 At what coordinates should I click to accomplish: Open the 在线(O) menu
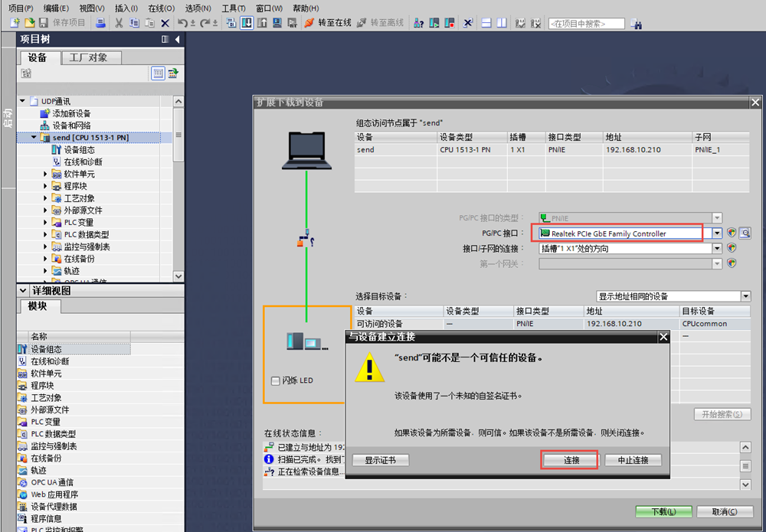coord(161,8)
